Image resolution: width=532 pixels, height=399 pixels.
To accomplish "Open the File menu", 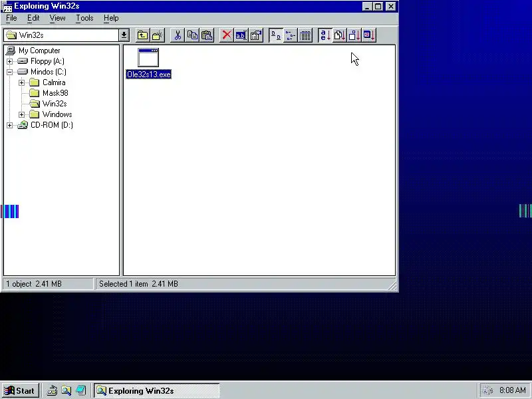I will tap(11, 18).
